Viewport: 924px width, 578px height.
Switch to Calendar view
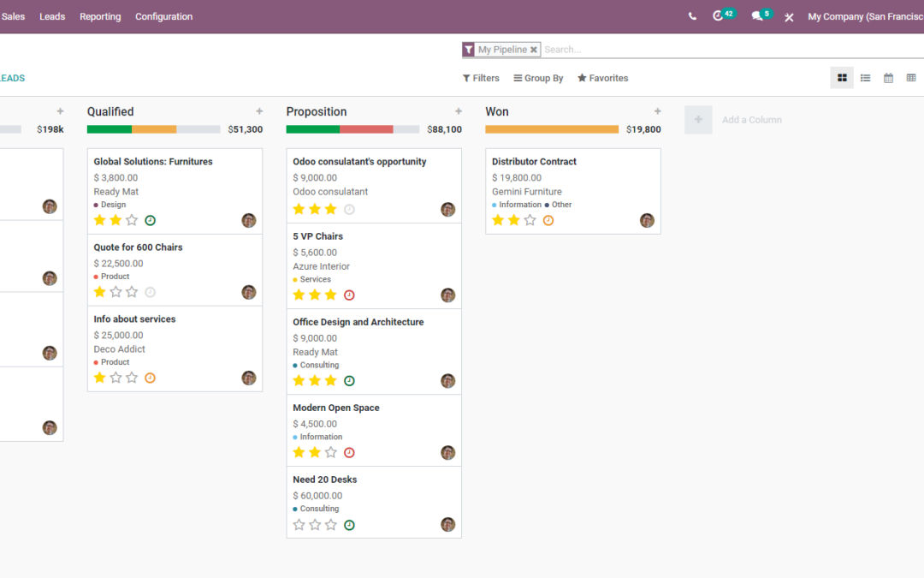coord(888,78)
